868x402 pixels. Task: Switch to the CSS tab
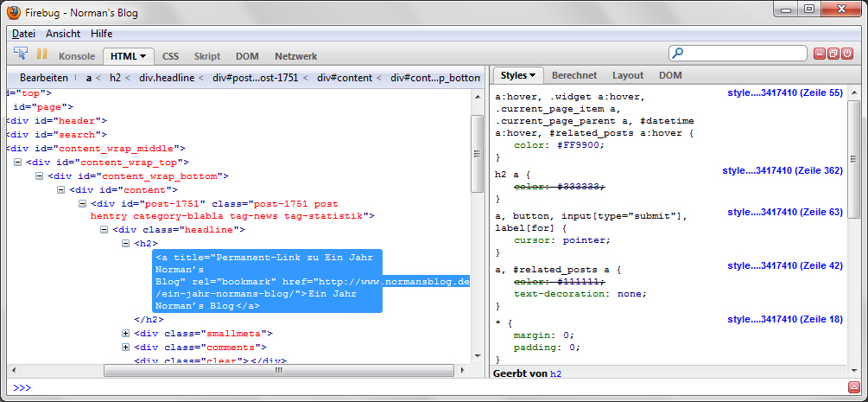pos(170,56)
